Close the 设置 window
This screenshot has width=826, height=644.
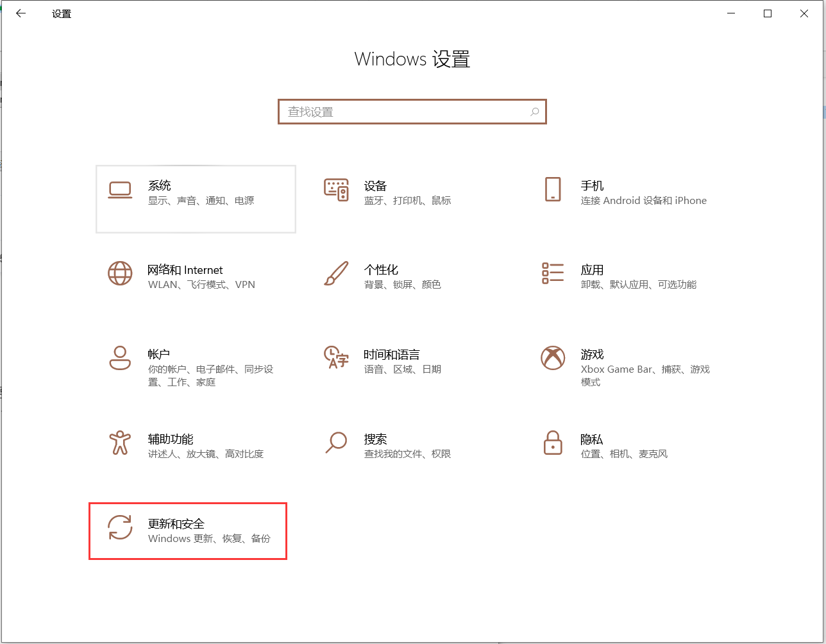pyautogui.click(x=804, y=13)
